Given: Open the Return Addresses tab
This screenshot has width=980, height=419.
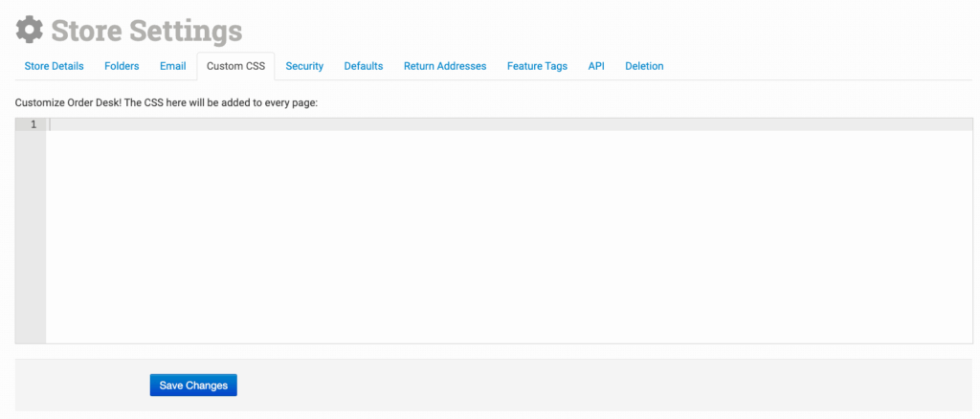Looking at the screenshot, I should [445, 66].
